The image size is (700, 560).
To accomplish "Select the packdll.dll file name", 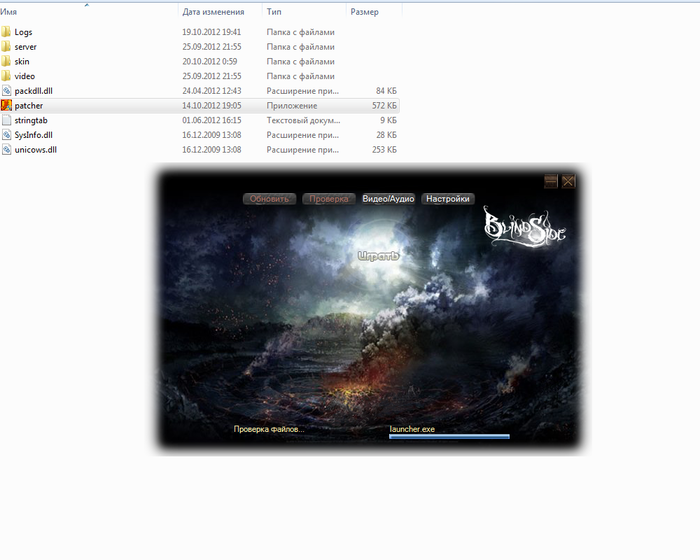I will [x=33, y=91].
